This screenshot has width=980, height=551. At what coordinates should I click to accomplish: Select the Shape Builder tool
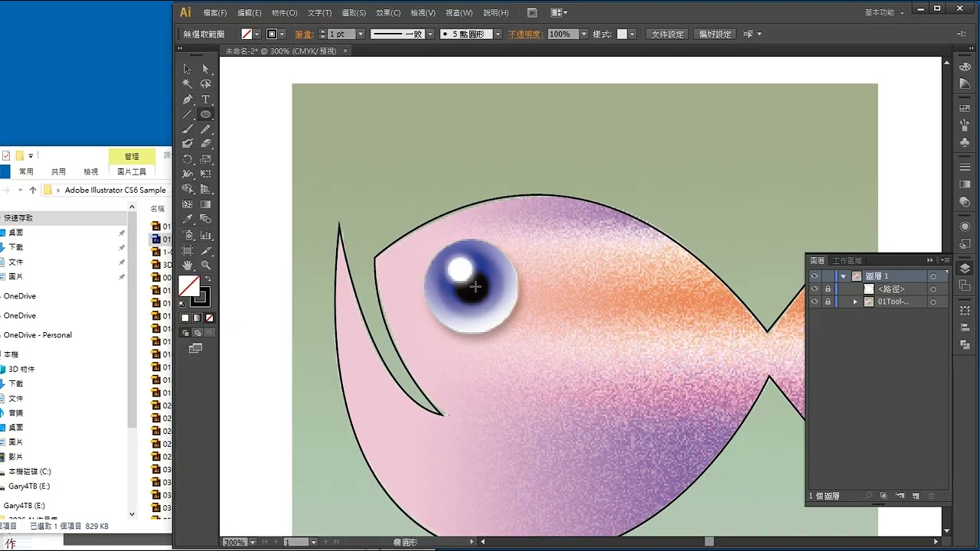tap(188, 188)
